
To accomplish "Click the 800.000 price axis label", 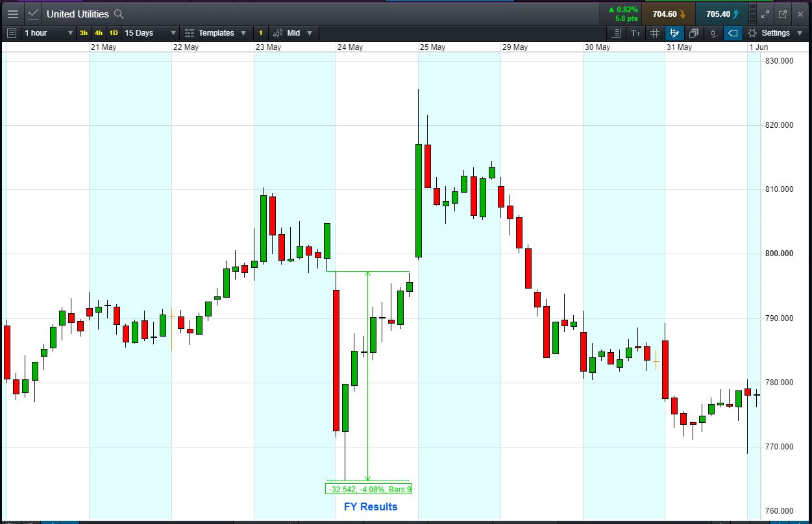I will pyautogui.click(x=779, y=254).
